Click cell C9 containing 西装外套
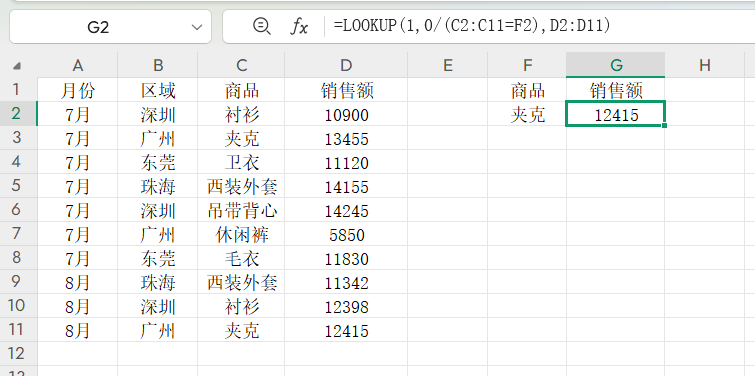Screen dimensions: 755x376 pyautogui.click(x=241, y=283)
